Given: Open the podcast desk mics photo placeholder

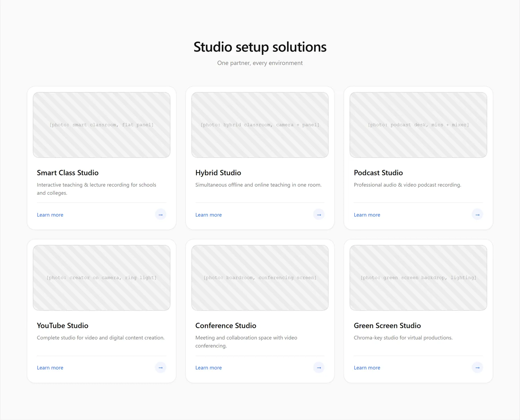Looking at the screenshot, I should point(418,125).
